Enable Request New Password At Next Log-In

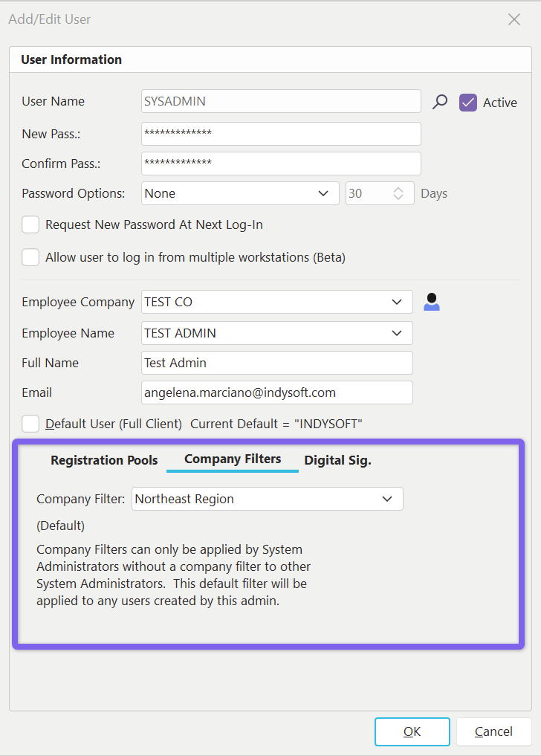pyautogui.click(x=30, y=224)
